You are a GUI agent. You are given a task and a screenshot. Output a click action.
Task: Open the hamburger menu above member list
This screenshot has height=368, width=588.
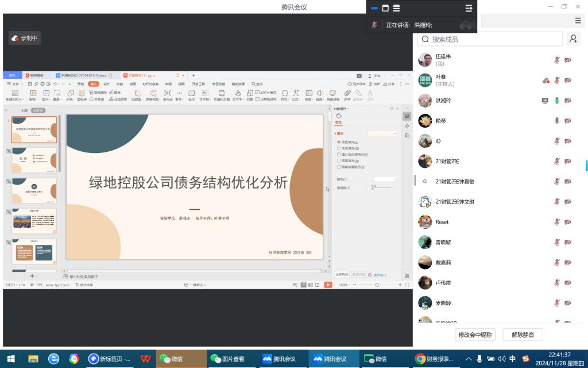click(578, 21)
